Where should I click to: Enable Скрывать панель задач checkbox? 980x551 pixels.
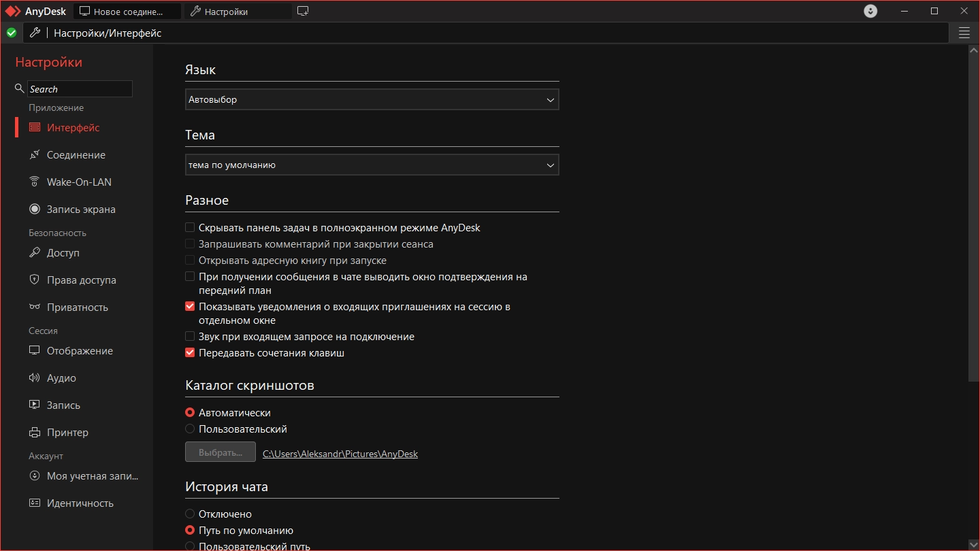pyautogui.click(x=190, y=228)
